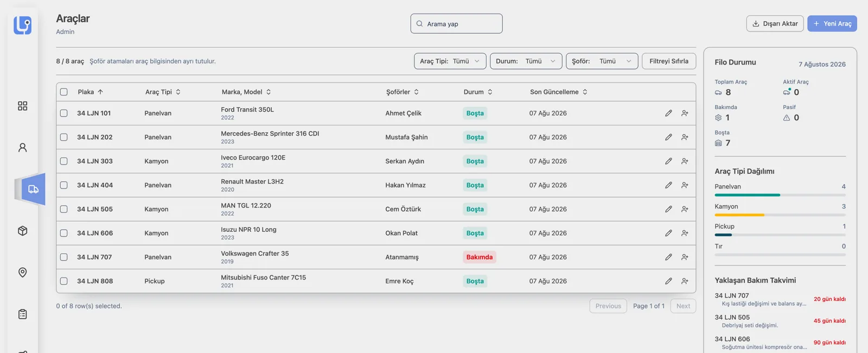Assign driver to 34 LJN 808

click(685, 281)
